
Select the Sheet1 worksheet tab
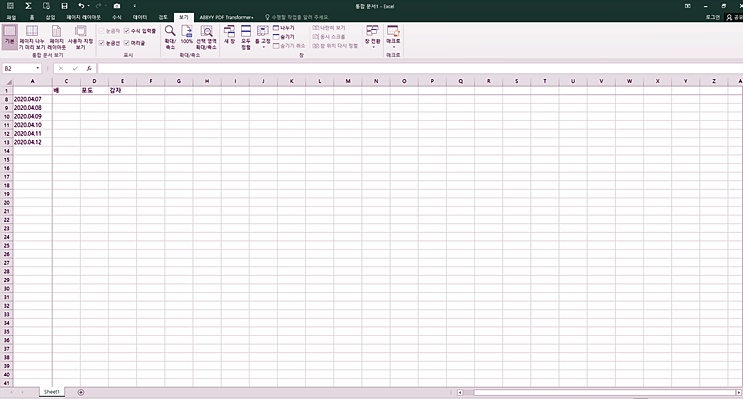[x=52, y=392]
